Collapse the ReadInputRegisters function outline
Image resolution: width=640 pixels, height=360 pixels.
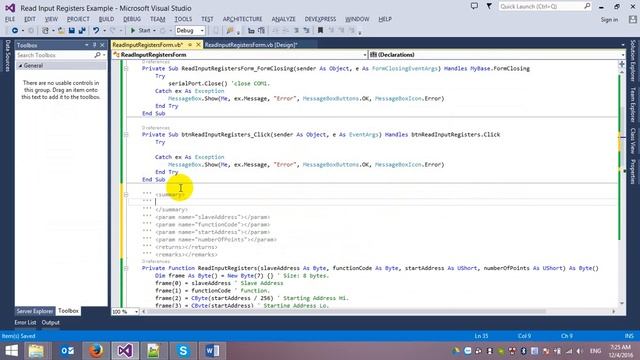point(126,268)
